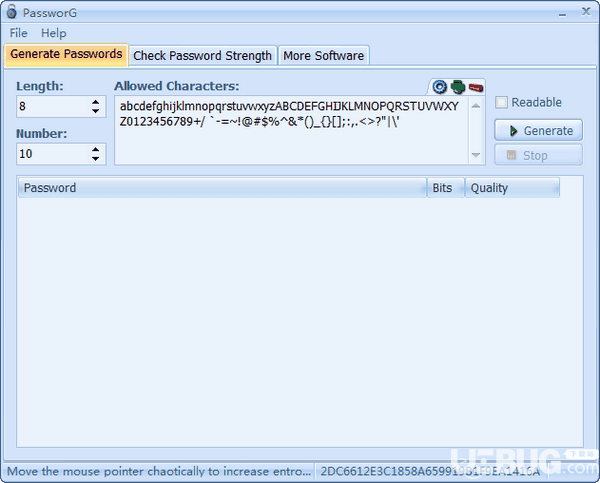Sort by the Quality column header
600x483 pixels.
tap(512, 188)
